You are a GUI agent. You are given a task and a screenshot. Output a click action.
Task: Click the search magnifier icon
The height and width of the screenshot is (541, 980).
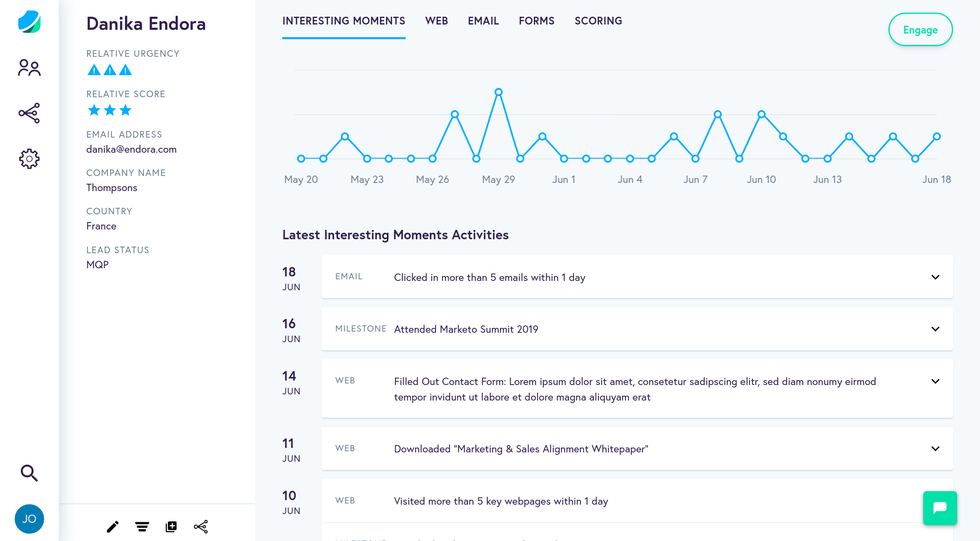[x=29, y=473]
